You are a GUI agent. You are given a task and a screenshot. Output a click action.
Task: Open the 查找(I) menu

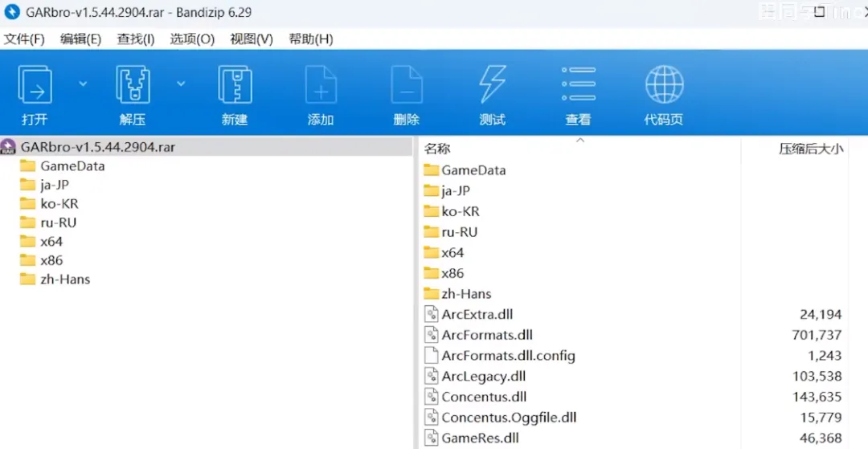pyautogui.click(x=136, y=39)
